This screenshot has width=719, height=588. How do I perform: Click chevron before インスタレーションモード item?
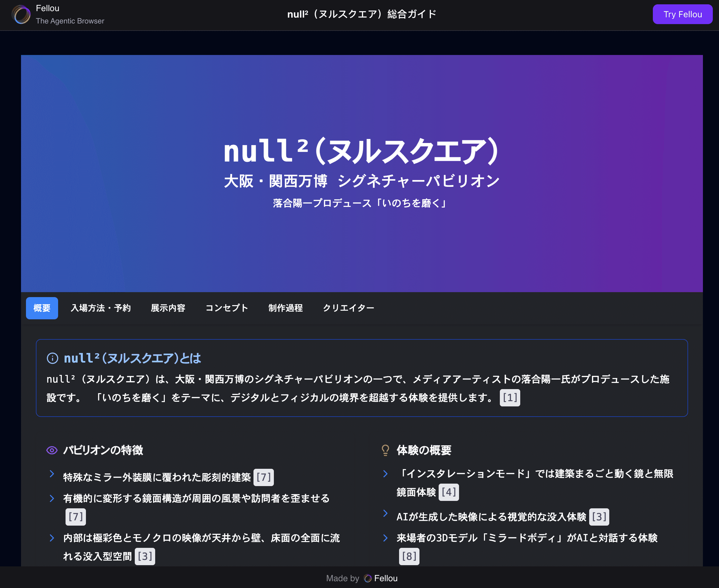pos(385,474)
